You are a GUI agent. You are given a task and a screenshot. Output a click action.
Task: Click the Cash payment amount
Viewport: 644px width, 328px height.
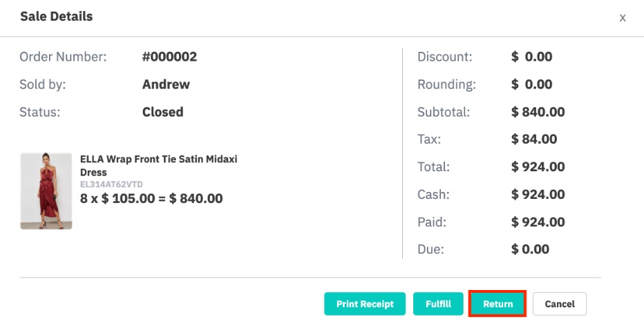click(538, 194)
